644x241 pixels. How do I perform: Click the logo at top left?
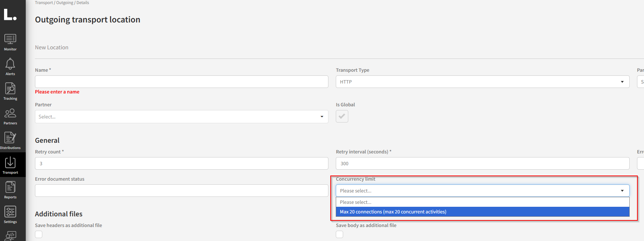10,15
